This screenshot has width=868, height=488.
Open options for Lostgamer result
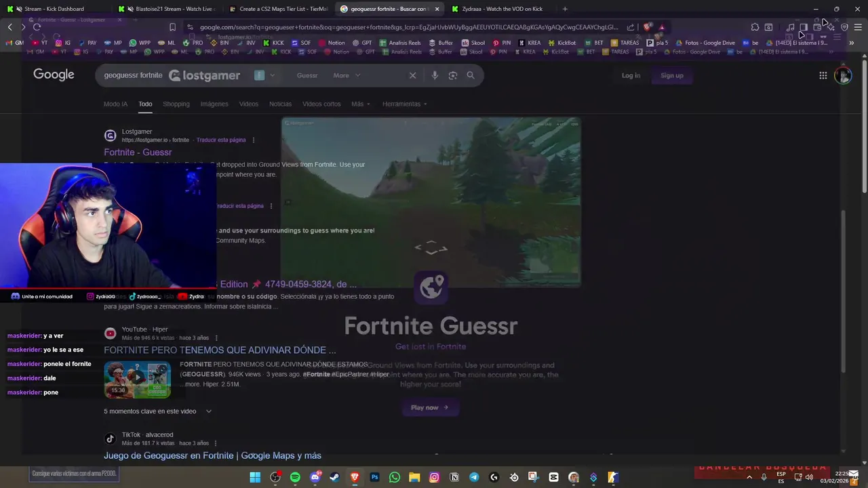click(x=254, y=140)
